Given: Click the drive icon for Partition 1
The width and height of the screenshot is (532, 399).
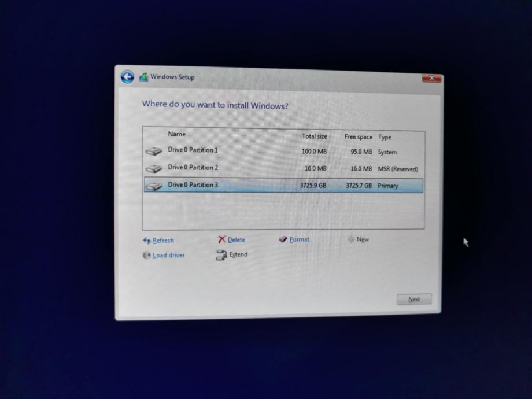Looking at the screenshot, I should (154, 151).
